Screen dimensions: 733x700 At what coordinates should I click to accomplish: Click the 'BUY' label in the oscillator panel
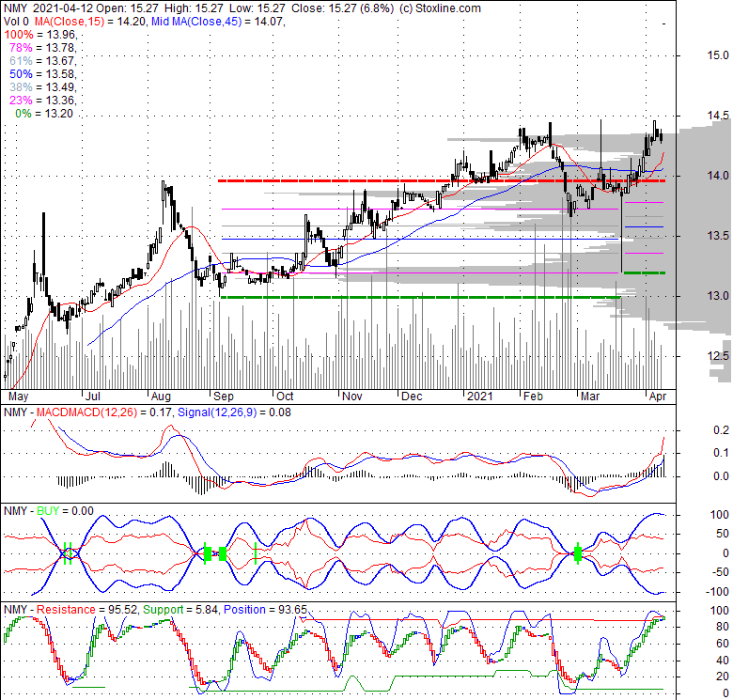pyautogui.click(x=48, y=511)
